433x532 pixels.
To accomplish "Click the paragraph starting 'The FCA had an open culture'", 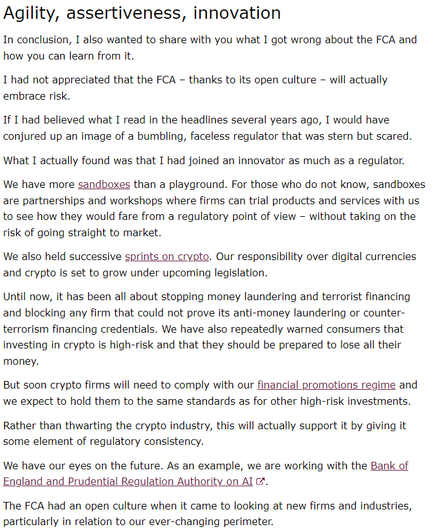I will point(207,514).
